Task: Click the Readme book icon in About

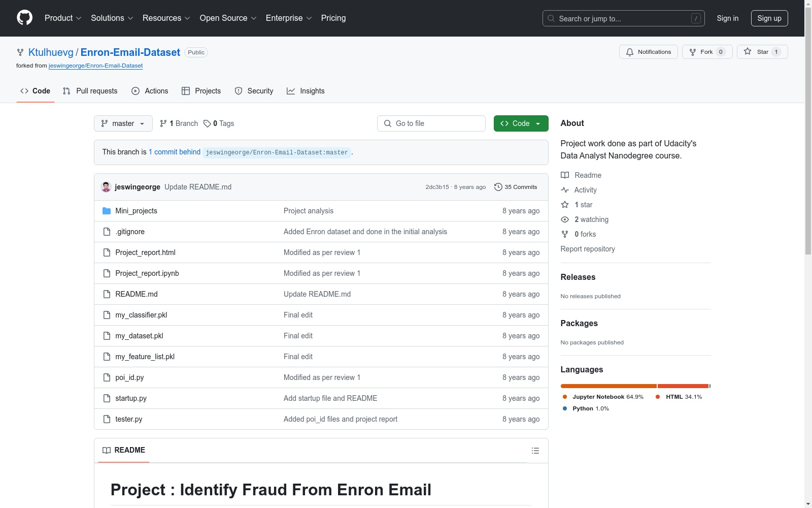Action: pos(565,175)
